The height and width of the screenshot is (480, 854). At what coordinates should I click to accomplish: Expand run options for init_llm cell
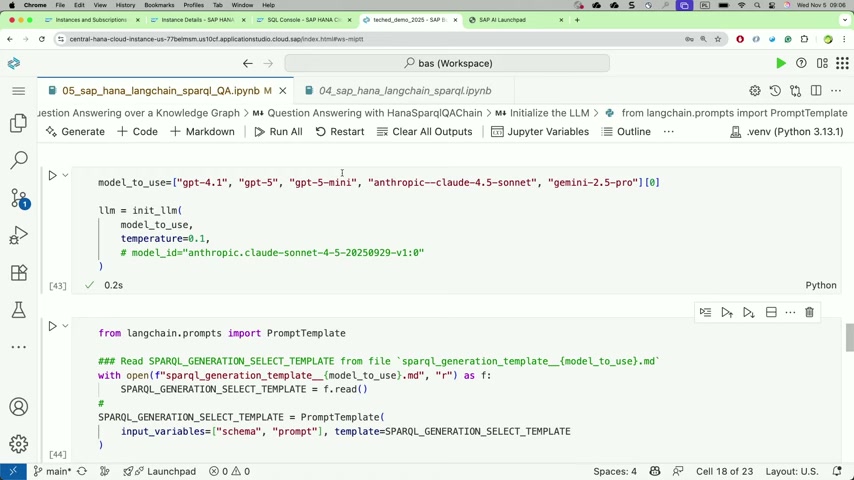[x=65, y=175]
